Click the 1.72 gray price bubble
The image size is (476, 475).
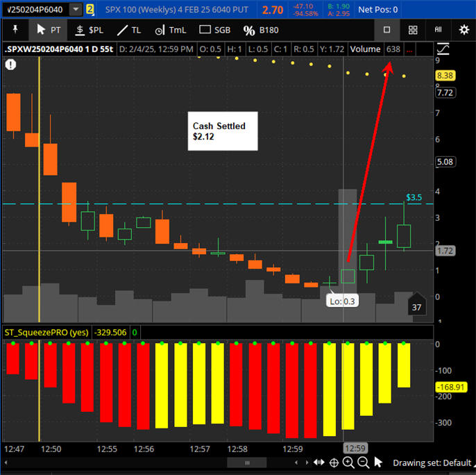pos(445,251)
